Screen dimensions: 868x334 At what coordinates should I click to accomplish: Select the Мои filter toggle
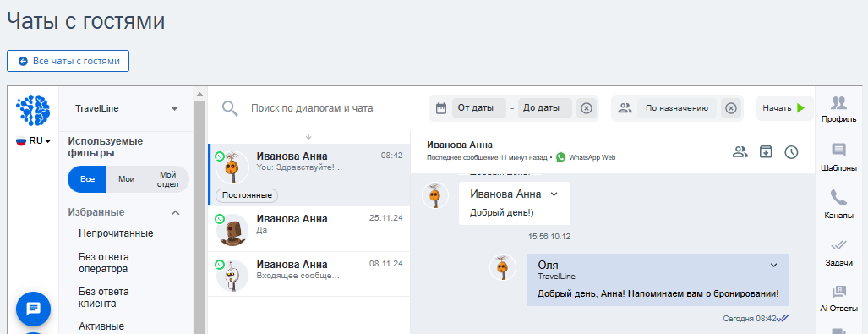(126, 179)
